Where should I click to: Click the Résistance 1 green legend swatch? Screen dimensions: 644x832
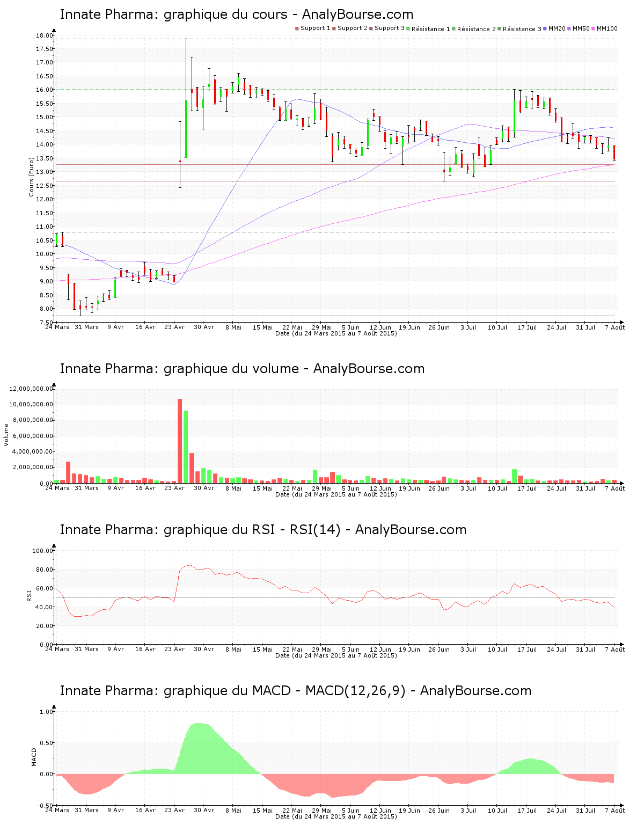tap(408, 28)
